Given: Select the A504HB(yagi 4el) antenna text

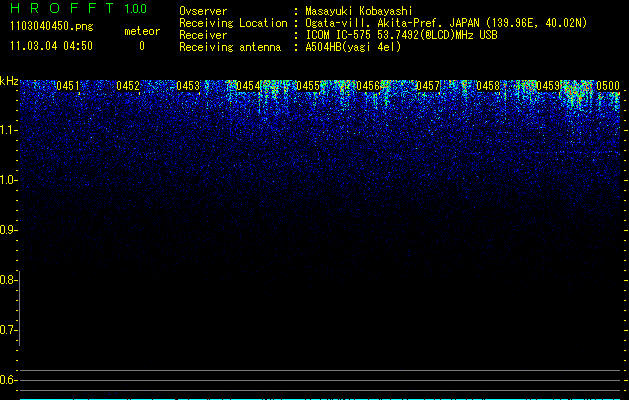Looking at the screenshot, I should pos(353,47).
